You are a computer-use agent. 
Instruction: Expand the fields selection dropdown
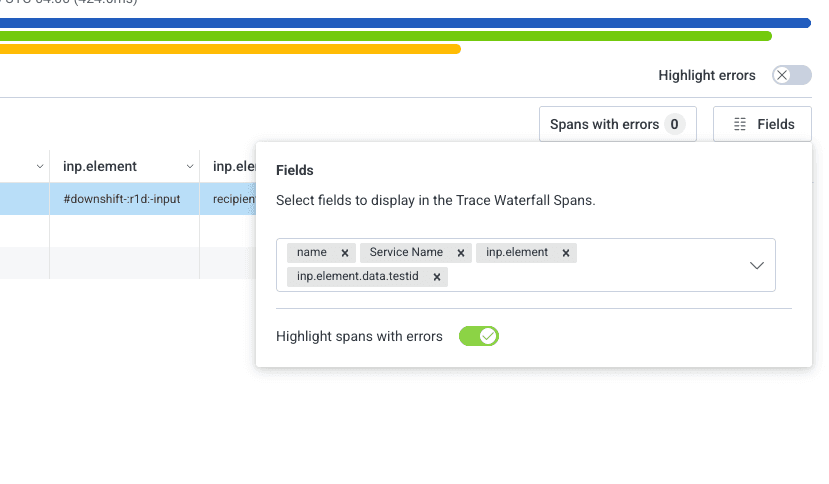757,265
